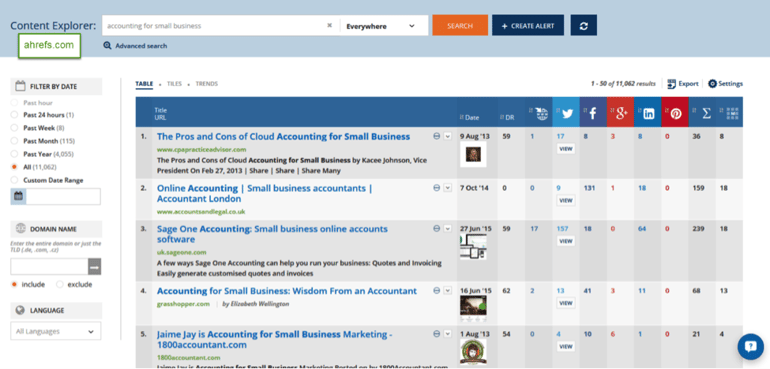Open the help chat bubble icon
This screenshot has width=770, height=369.
coord(750,347)
